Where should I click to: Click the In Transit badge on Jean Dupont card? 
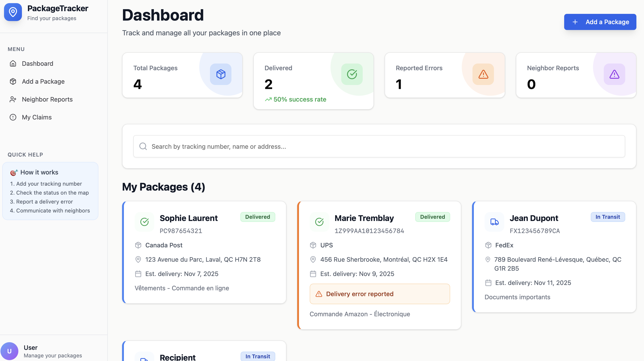(608, 217)
